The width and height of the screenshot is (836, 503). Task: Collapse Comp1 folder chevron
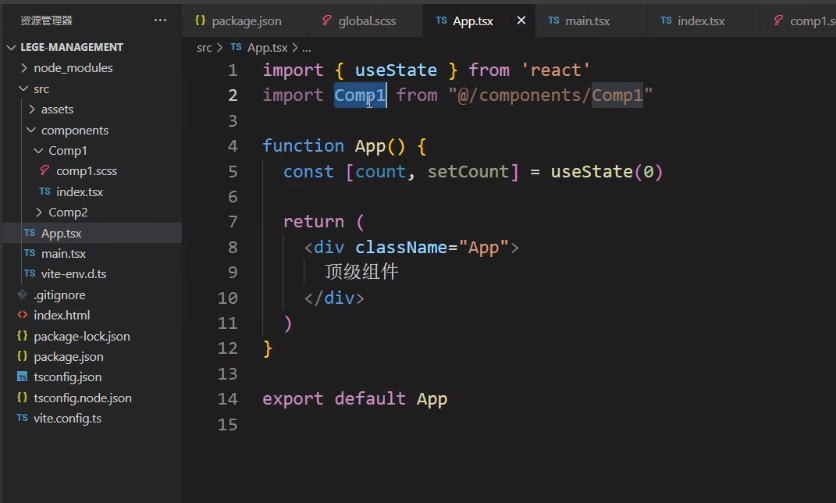coord(38,150)
